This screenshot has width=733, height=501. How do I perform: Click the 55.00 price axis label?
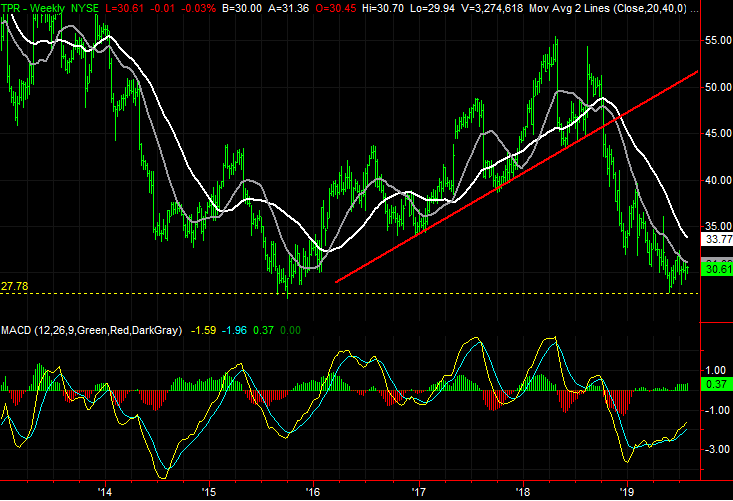tap(716, 41)
